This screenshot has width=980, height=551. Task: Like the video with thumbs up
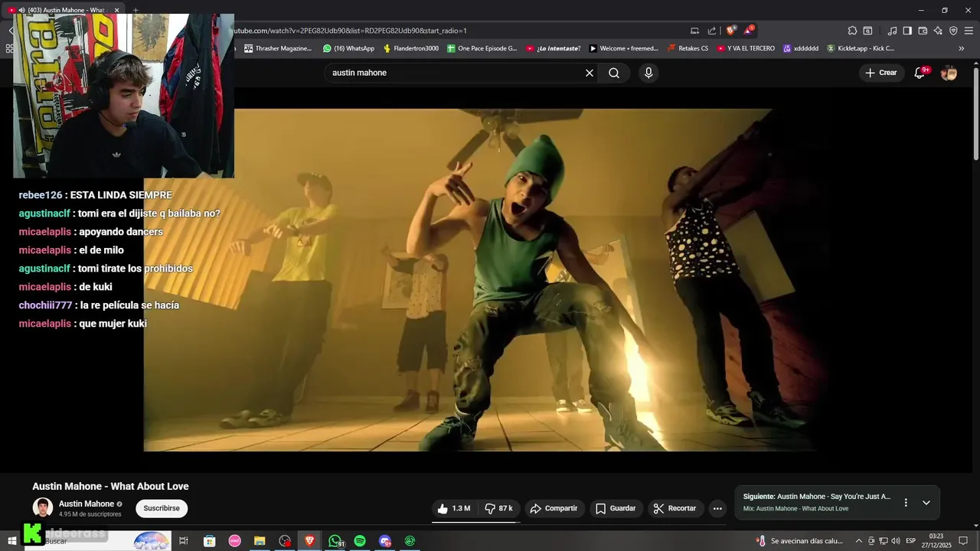[x=454, y=508]
